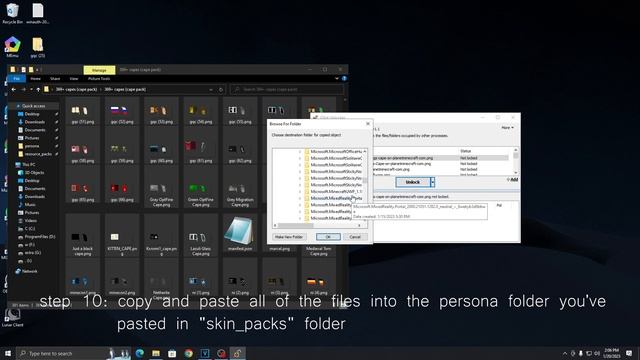Open the More dropdown in IObit Unlocker
The width and height of the screenshot is (640, 360).
coord(507,128)
